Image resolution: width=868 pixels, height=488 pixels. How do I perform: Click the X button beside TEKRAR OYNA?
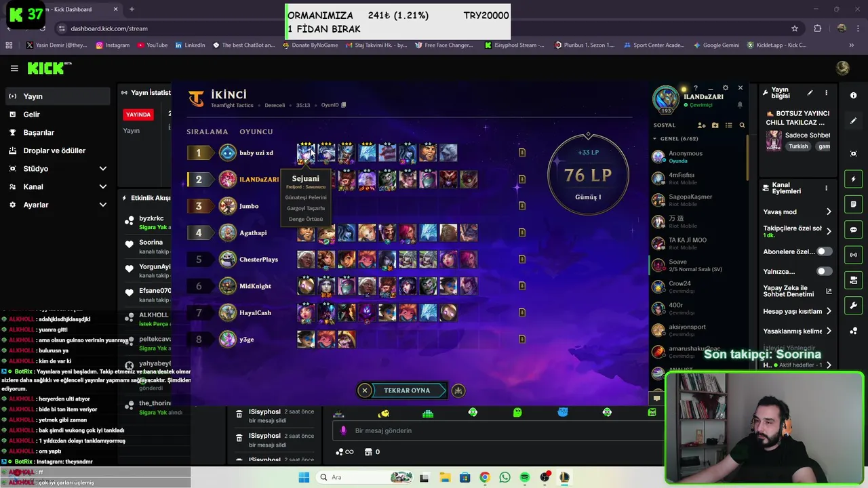365,390
